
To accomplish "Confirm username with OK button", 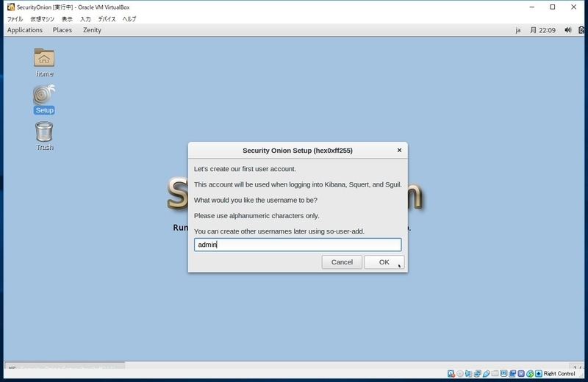I will coord(384,262).
